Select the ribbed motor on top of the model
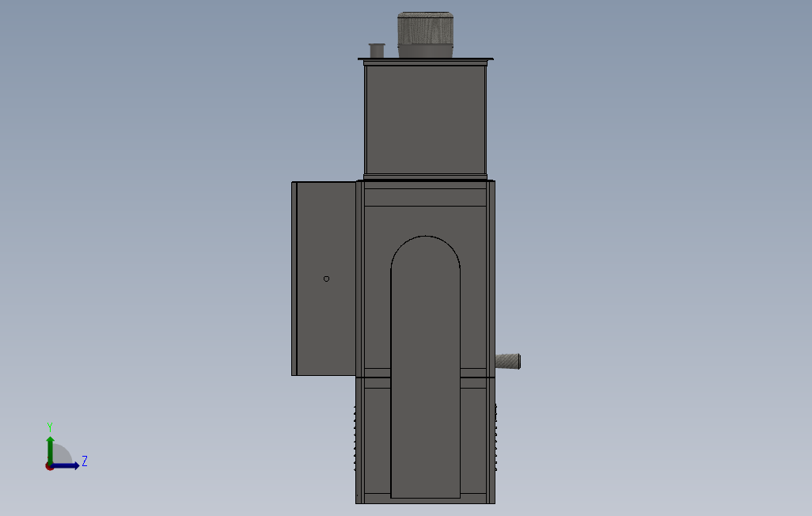The width and height of the screenshot is (812, 516). 425,34
